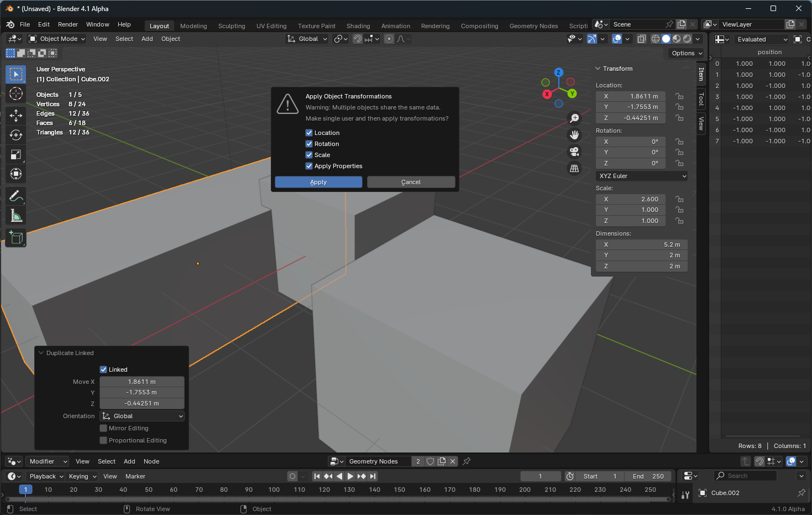This screenshot has width=812, height=515.
Task: Uncheck Location in Apply Object Transformations
Action: click(309, 133)
